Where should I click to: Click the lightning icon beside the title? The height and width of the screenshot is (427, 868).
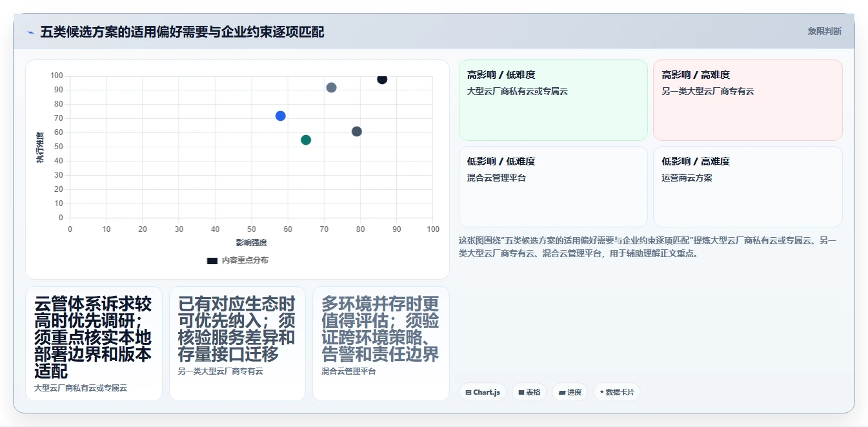coord(30,32)
